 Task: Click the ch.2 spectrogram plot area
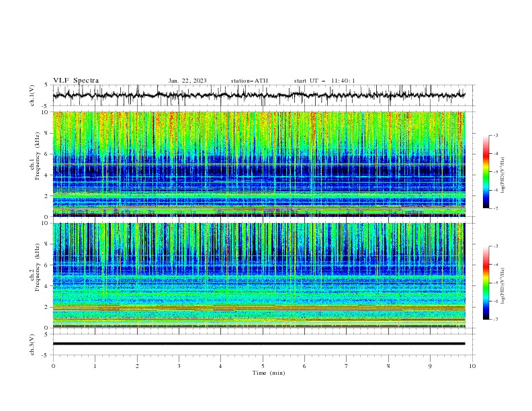259,275
